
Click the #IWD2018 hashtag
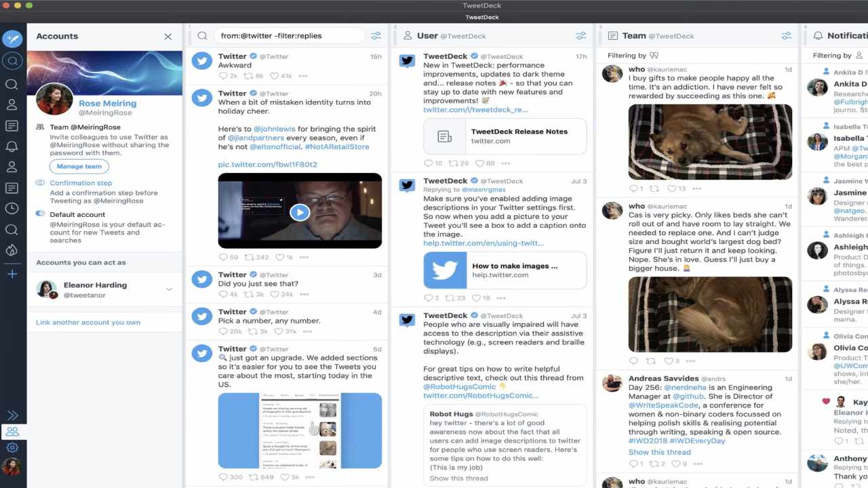(x=648, y=441)
